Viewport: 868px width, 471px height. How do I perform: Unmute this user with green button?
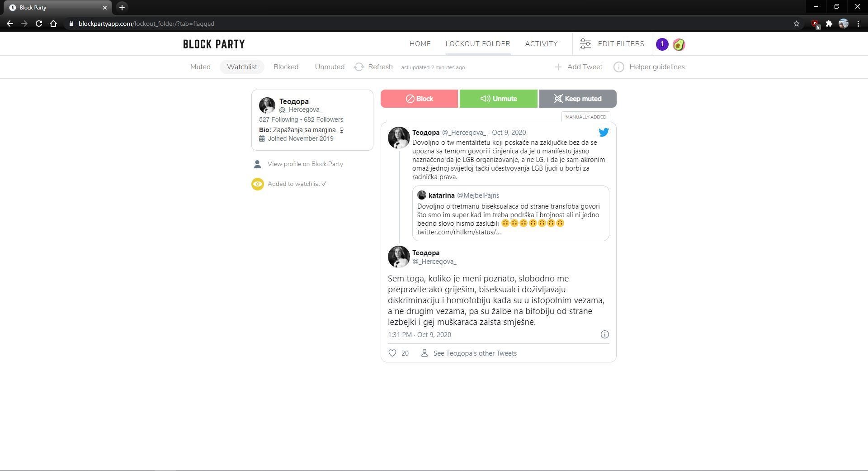(499, 99)
